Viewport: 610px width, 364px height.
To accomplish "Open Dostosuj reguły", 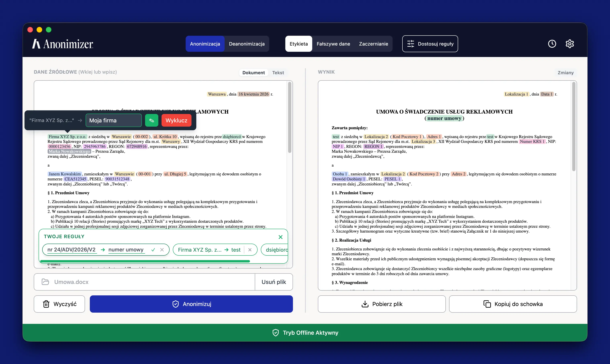I will (430, 44).
